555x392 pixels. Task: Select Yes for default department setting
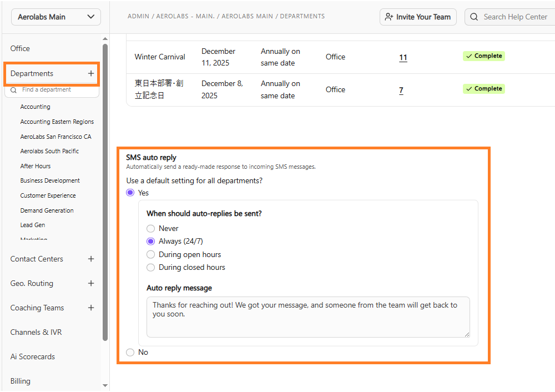130,193
